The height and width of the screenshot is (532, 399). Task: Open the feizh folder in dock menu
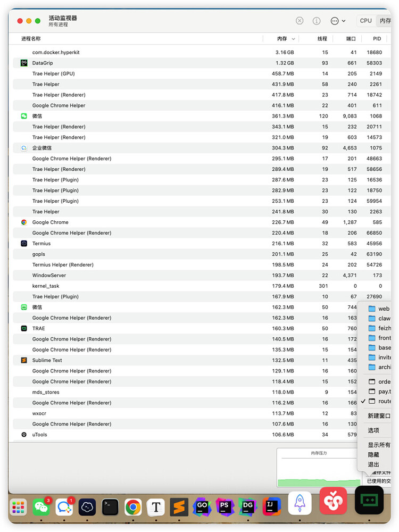click(x=379, y=328)
